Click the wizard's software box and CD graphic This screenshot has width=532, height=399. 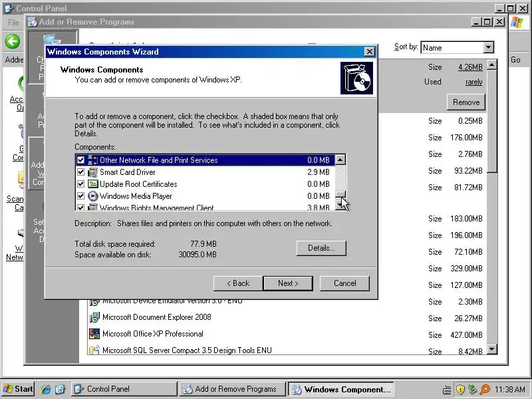pyautogui.click(x=356, y=78)
